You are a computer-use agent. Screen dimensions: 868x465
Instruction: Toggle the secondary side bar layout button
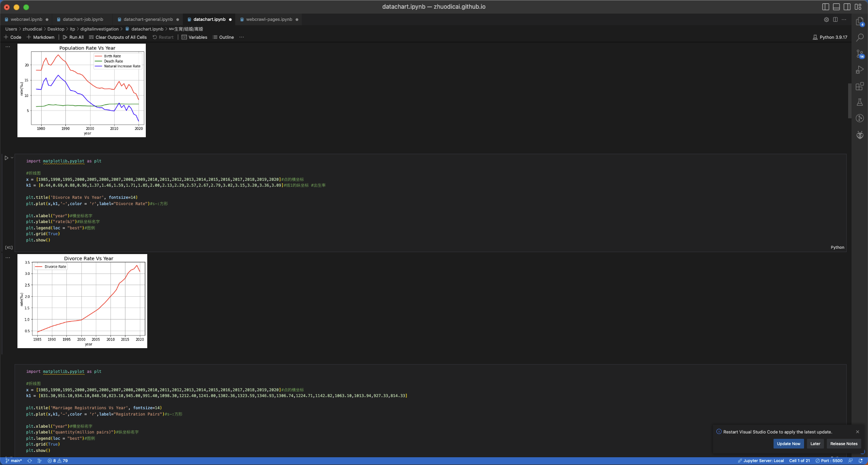(x=847, y=7)
